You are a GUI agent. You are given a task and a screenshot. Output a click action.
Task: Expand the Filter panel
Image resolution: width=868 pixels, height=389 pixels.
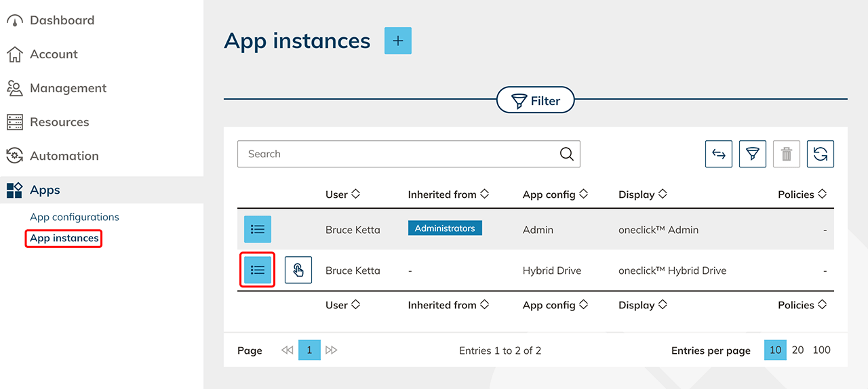point(536,101)
